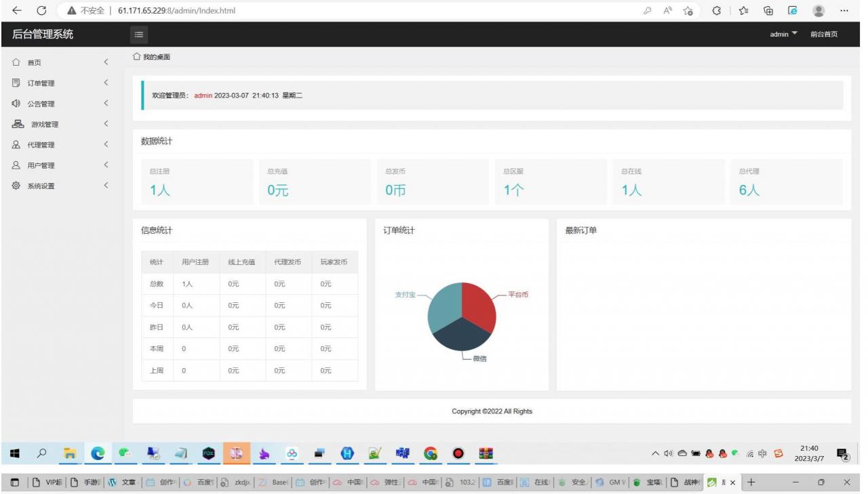Click the favorites star icon in address bar
868x494 pixels.
click(688, 10)
